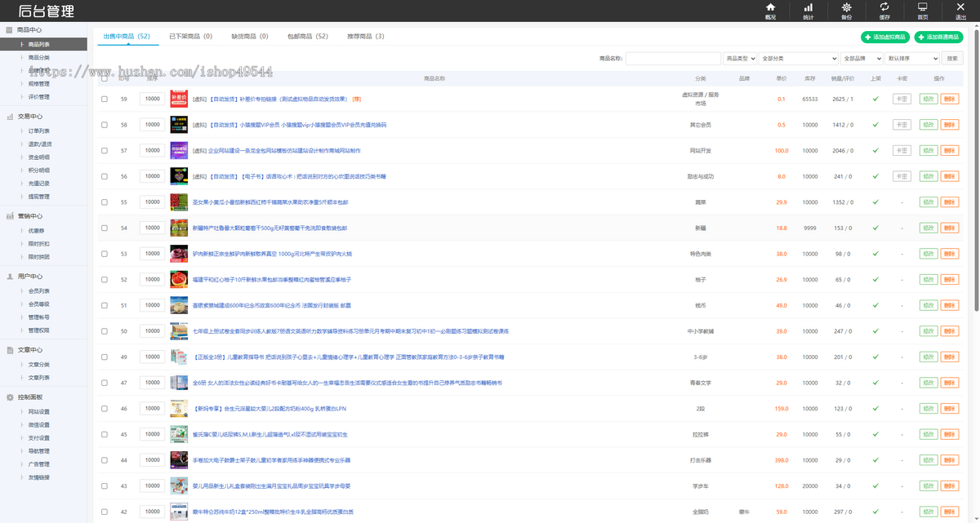Switch to 推荐商品 (3) tab

point(365,37)
